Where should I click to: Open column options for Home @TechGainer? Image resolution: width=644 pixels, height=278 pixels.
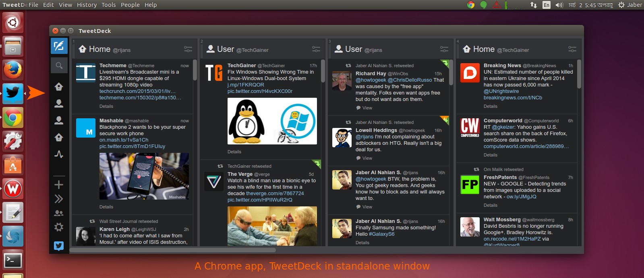click(572, 49)
